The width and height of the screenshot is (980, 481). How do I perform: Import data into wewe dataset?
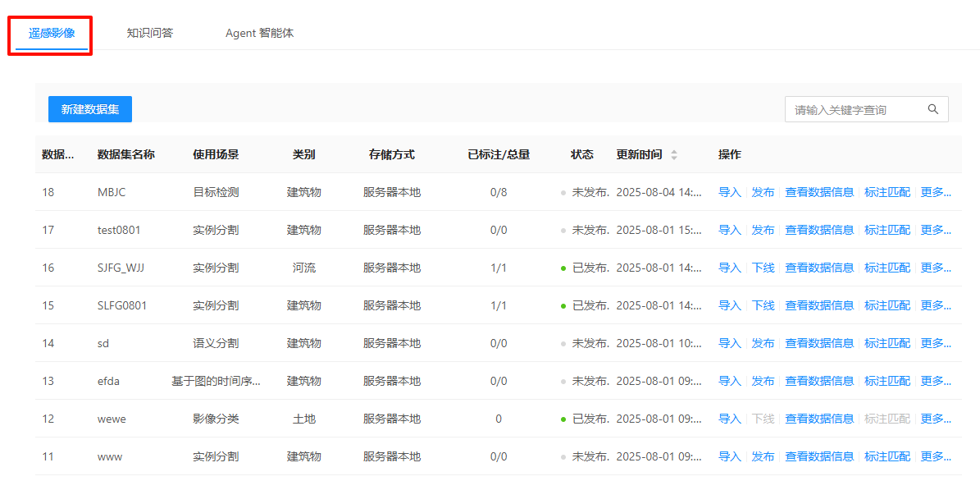[730, 419]
